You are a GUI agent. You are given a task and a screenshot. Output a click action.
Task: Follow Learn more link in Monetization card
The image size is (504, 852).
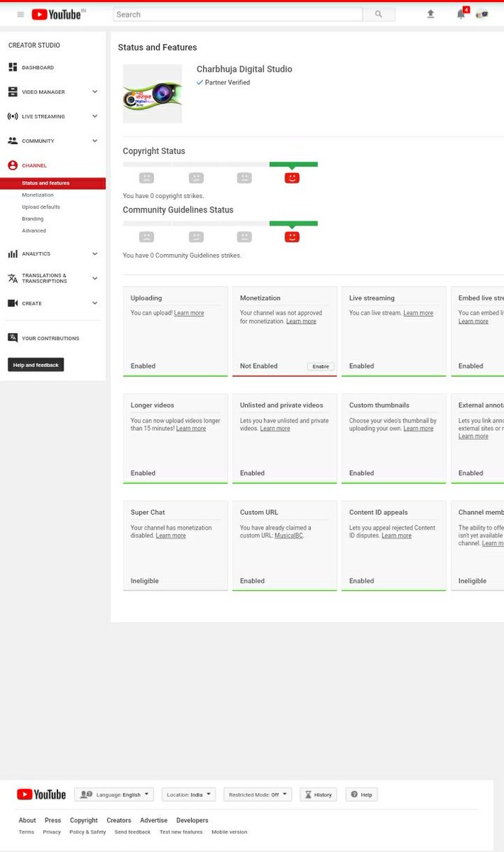coord(301,321)
